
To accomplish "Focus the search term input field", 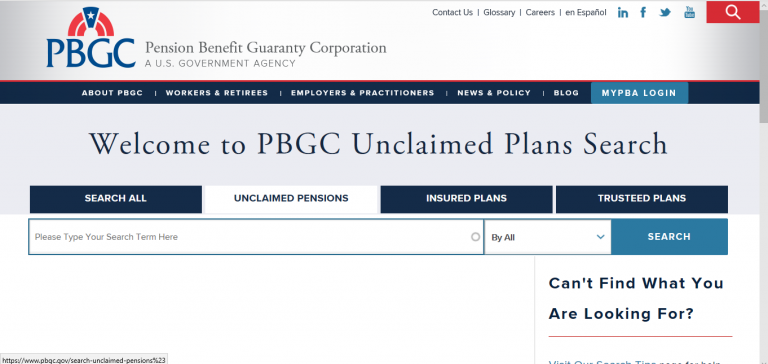I will [x=256, y=237].
